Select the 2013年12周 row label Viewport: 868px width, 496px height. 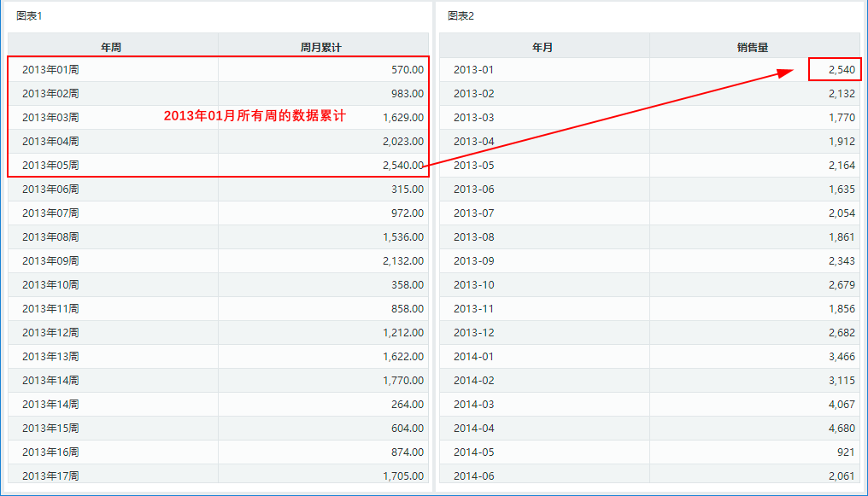pyautogui.click(x=50, y=332)
